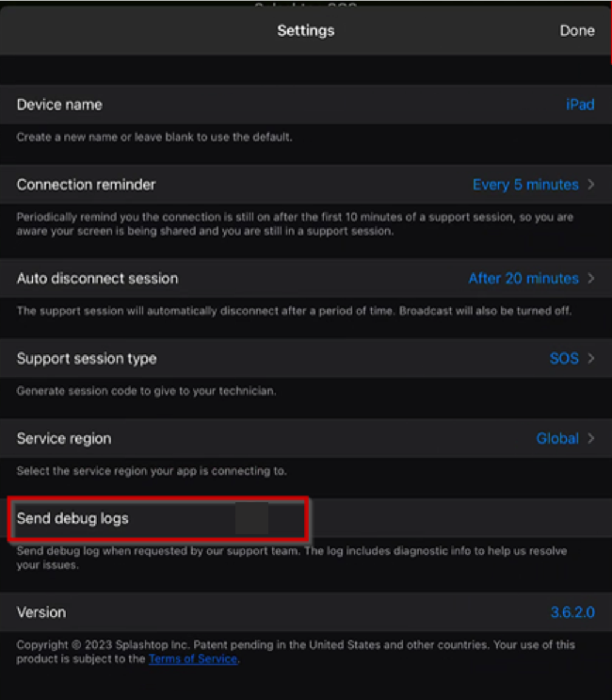Select the Device name row label

pyautogui.click(x=59, y=105)
